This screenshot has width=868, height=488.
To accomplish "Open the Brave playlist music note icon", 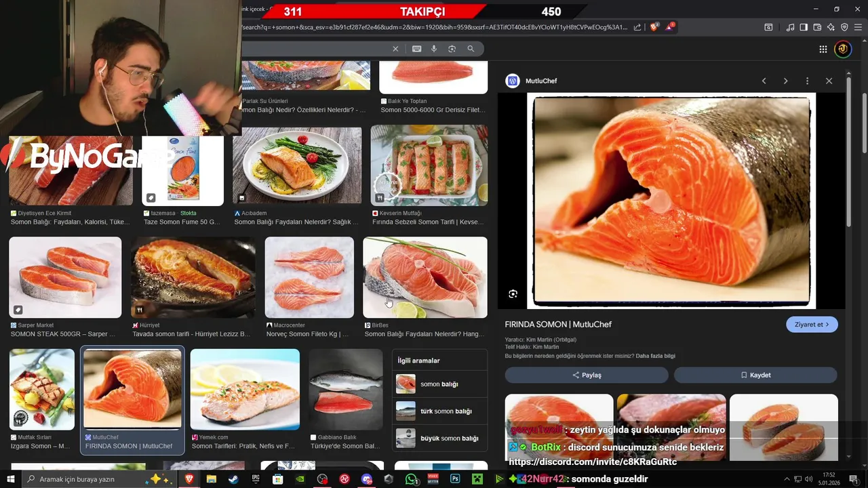I will pyautogui.click(x=791, y=27).
